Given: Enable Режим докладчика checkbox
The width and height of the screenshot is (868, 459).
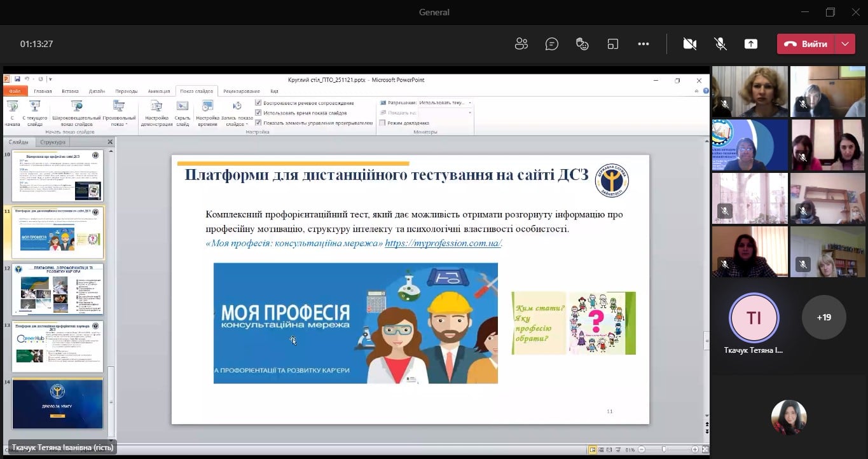Looking at the screenshot, I should point(382,123).
